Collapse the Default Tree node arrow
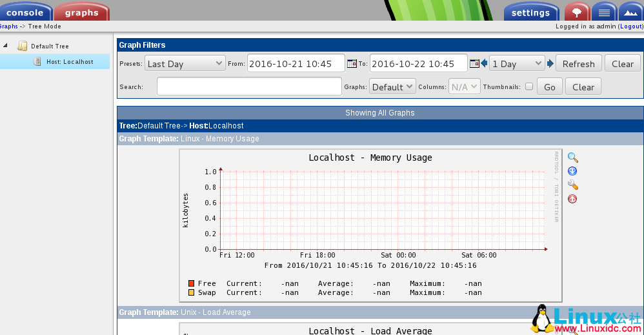 click(x=6, y=46)
